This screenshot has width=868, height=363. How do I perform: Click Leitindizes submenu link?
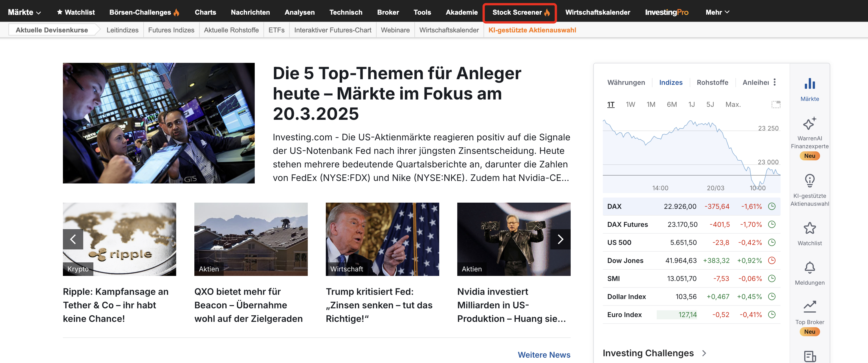point(122,30)
